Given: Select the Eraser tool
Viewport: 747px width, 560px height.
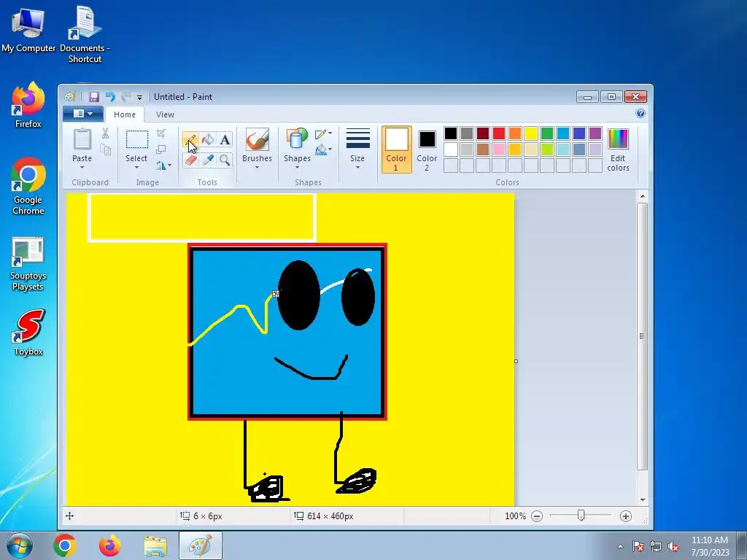Looking at the screenshot, I should (x=190, y=160).
